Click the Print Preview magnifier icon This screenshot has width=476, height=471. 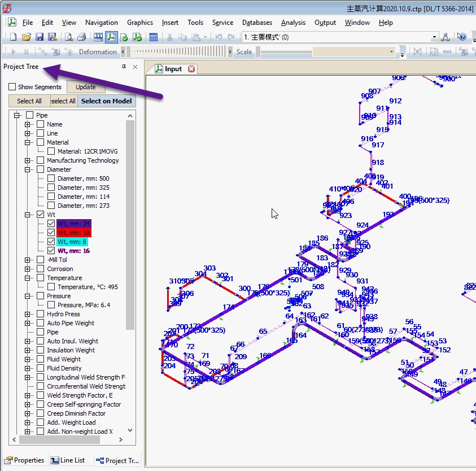click(x=69, y=37)
